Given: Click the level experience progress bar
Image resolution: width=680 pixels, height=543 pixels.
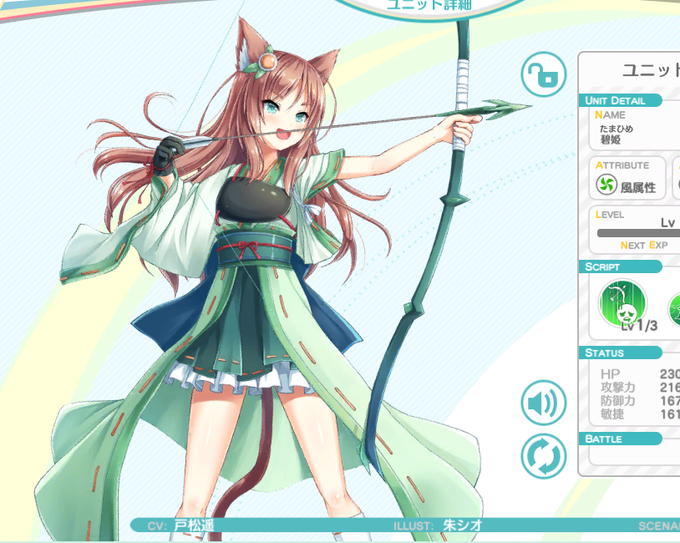Looking at the screenshot, I should pyautogui.click(x=638, y=234).
